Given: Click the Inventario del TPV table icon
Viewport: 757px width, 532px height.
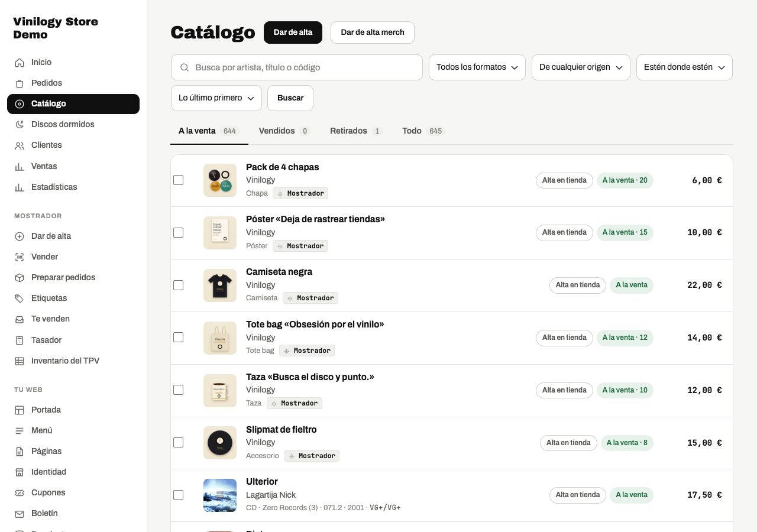Looking at the screenshot, I should pyautogui.click(x=20, y=361).
